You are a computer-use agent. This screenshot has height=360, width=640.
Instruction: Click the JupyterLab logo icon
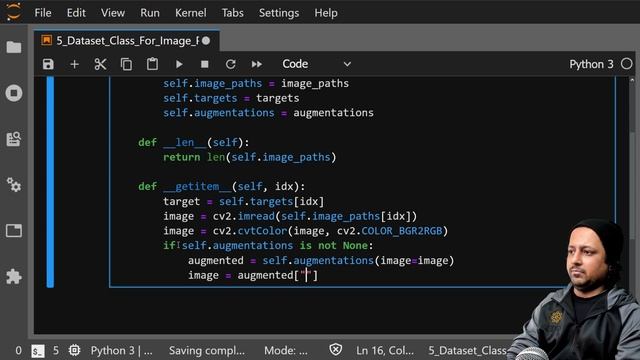[x=13, y=11]
